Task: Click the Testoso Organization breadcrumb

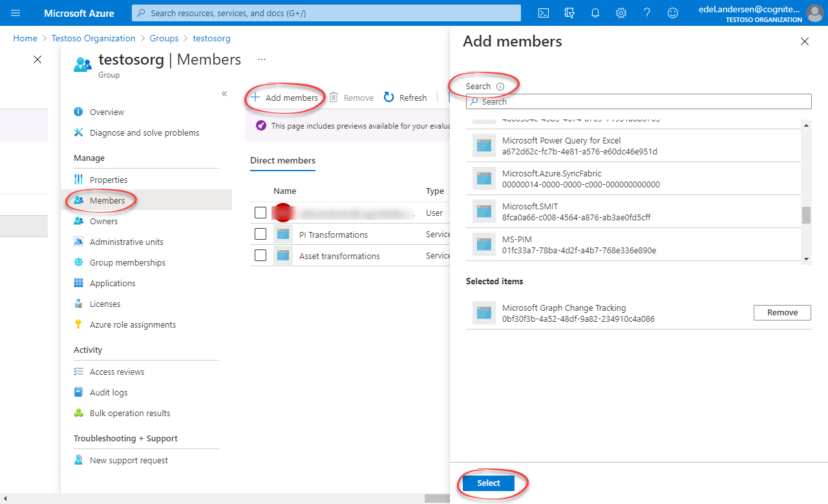Action: coord(94,38)
